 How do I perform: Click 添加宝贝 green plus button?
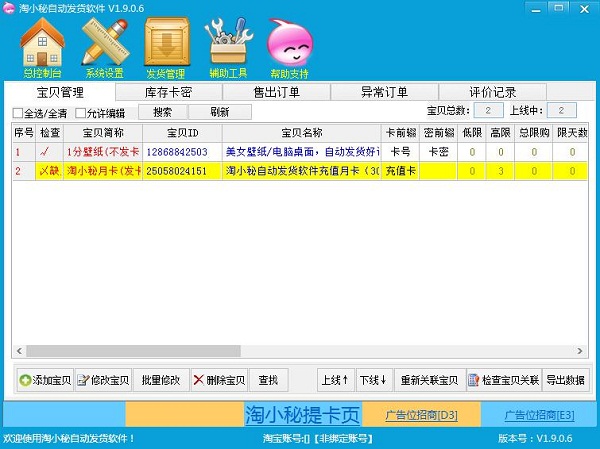(45, 380)
